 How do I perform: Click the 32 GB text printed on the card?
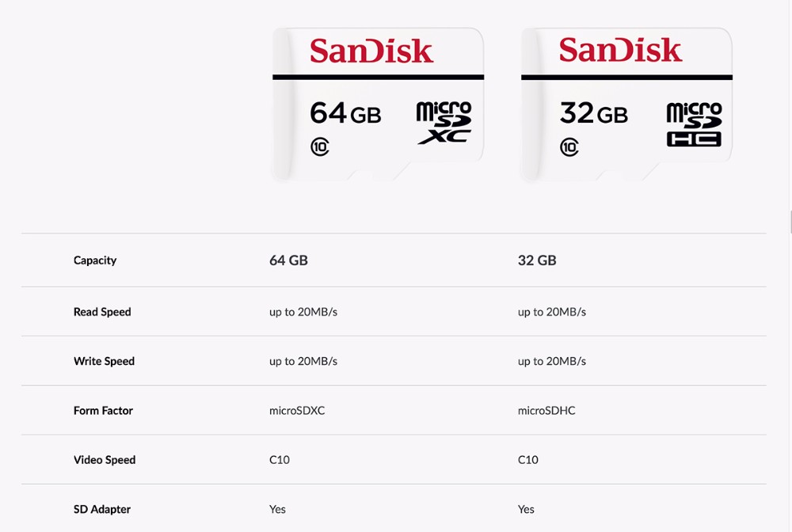tap(593, 113)
